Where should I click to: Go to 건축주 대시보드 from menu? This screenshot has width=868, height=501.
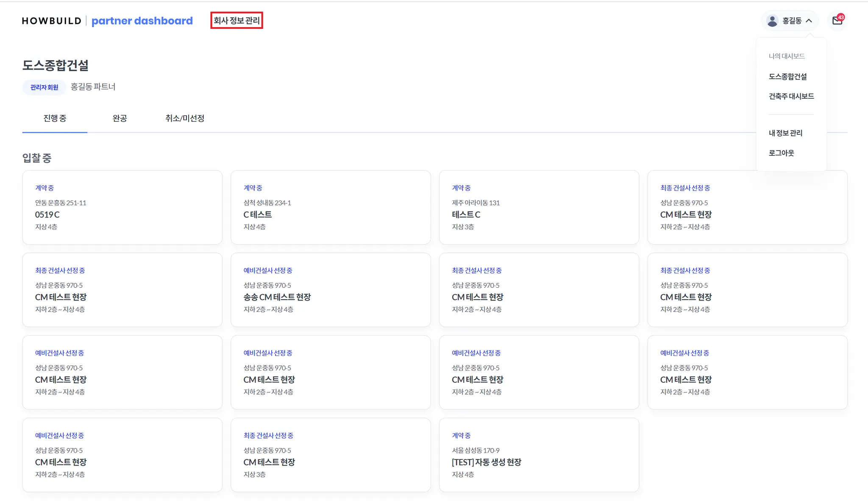(x=791, y=96)
